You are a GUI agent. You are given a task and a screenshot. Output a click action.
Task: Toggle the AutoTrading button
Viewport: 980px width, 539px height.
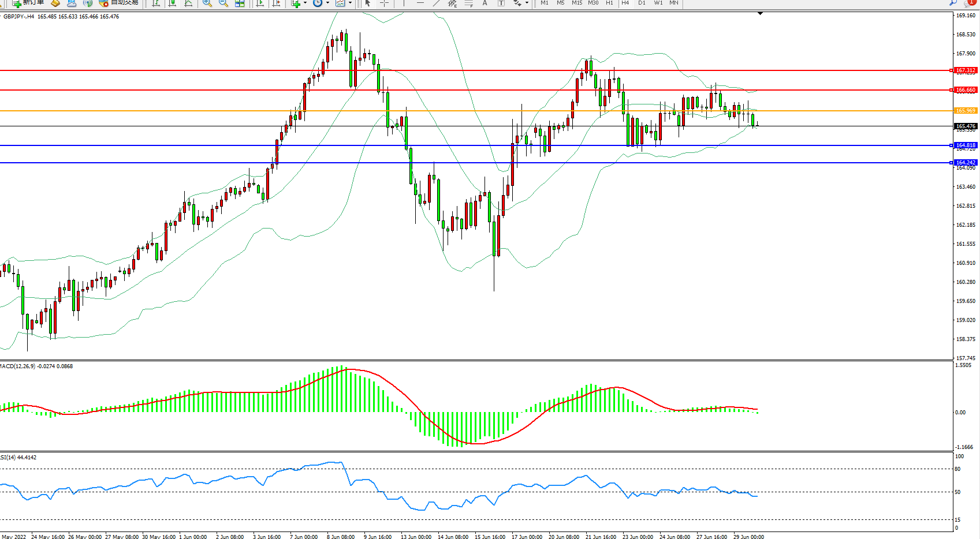tap(118, 3)
